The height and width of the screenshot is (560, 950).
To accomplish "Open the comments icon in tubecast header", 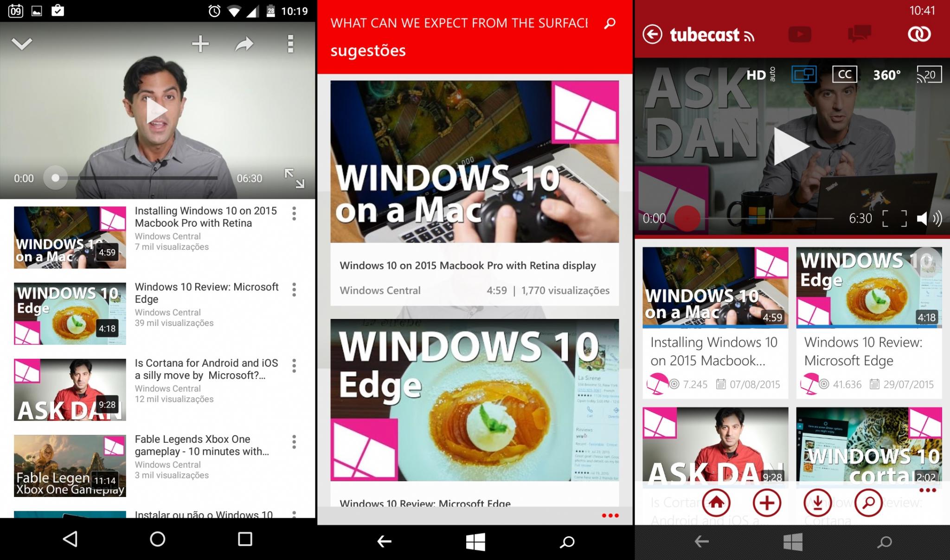I will 859,34.
